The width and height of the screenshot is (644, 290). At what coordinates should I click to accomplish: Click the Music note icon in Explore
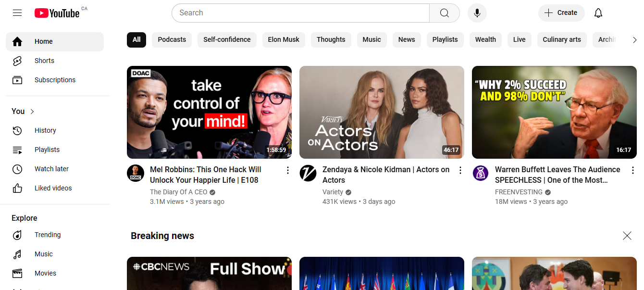(17, 254)
